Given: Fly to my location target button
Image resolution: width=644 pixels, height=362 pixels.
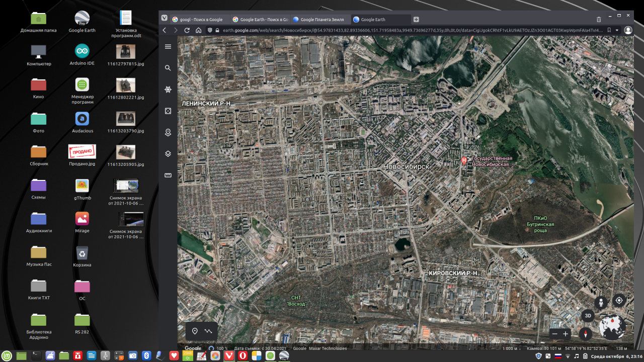Looking at the screenshot, I should [x=619, y=301].
